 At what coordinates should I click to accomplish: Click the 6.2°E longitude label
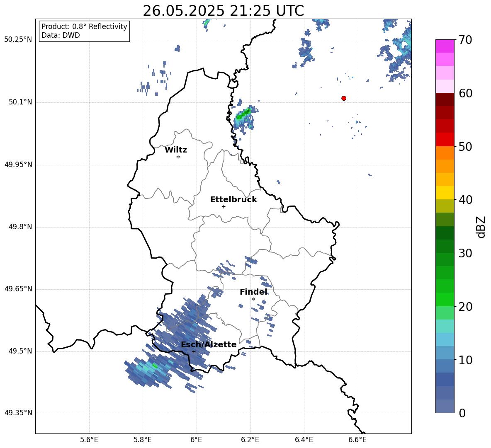(x=250, y=440)
